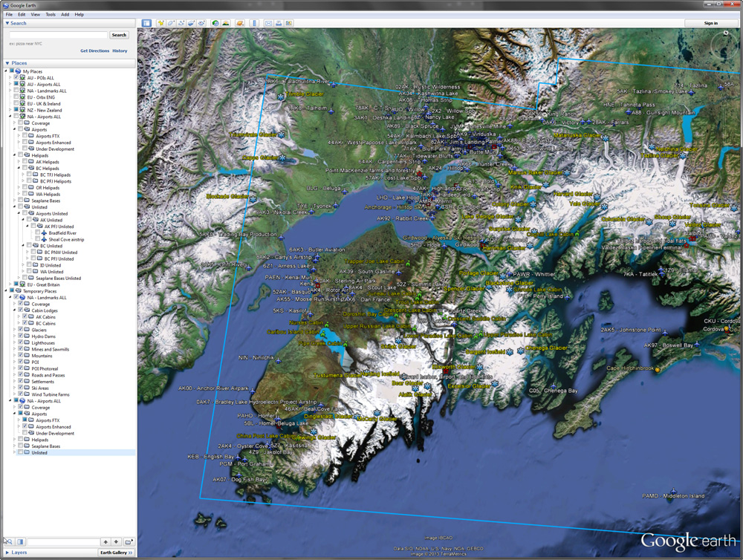Image resolution: width=743 pixels, height=560 pixels.
Task: Click the Sign in button
Action: (710, 23)
